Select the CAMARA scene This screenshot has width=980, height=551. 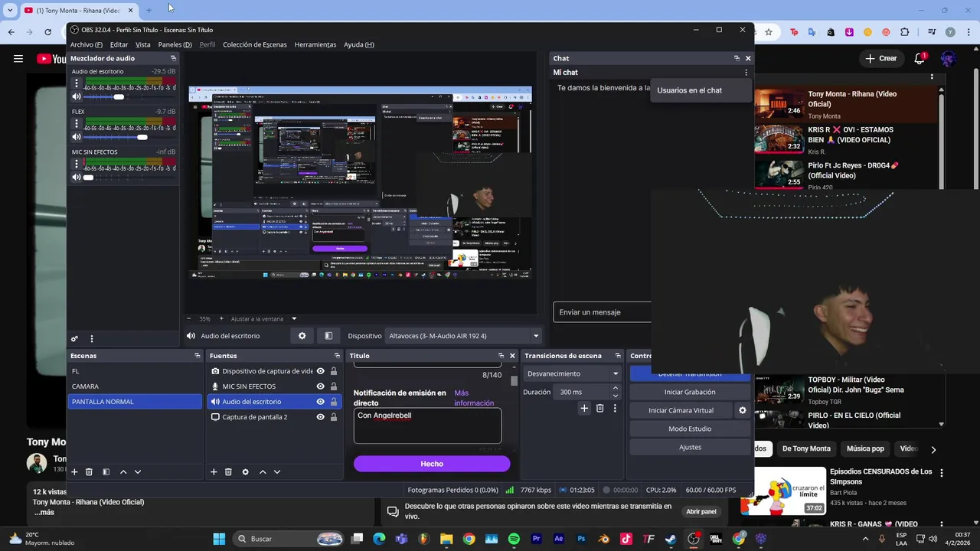click(135, 386)
